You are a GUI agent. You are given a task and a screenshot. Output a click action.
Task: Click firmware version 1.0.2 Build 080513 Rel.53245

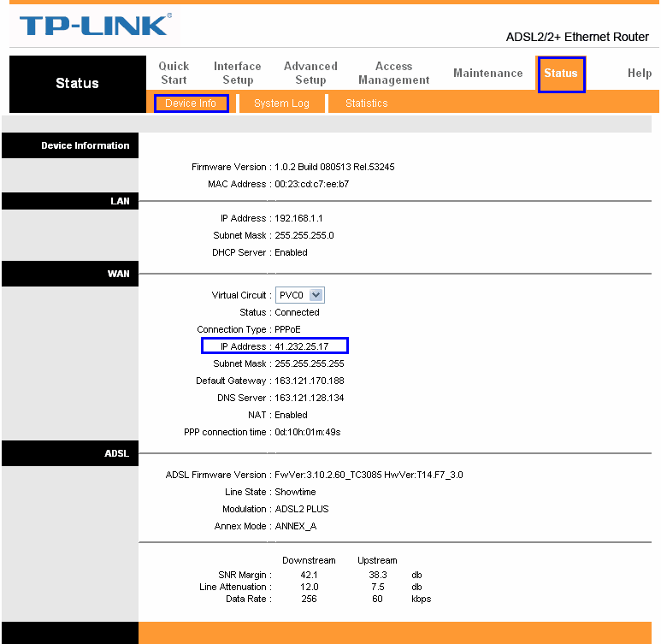pos(334,167)
